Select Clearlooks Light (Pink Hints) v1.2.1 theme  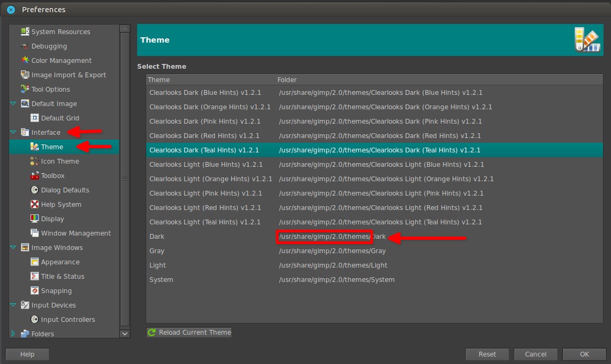tap(375, 193)
